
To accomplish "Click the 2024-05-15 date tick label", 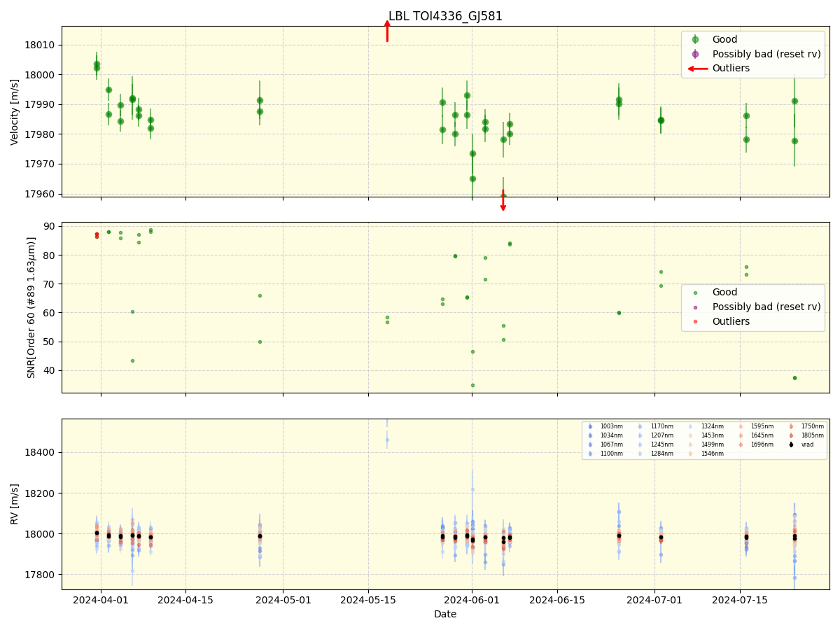I will pos(368,600).
